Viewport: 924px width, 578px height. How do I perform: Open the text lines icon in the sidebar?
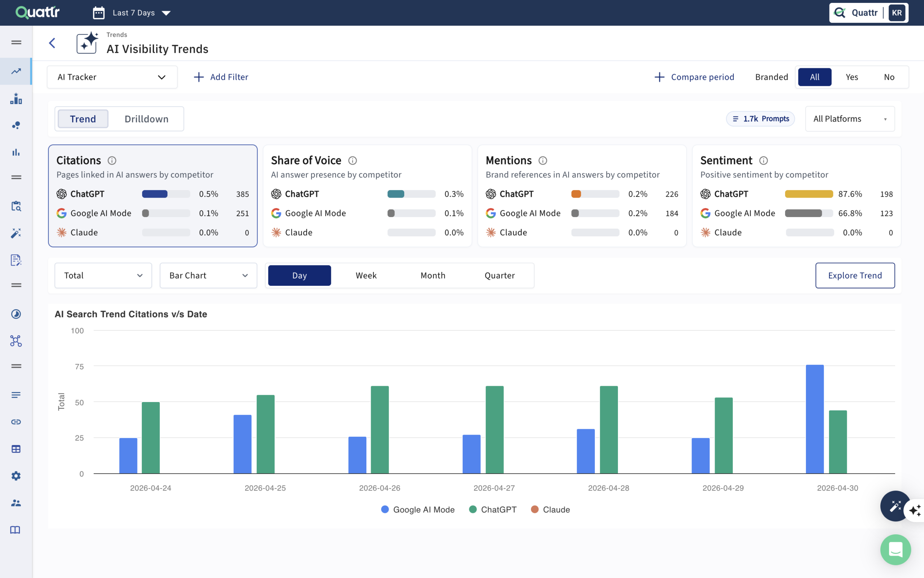(x=16, y=395)
